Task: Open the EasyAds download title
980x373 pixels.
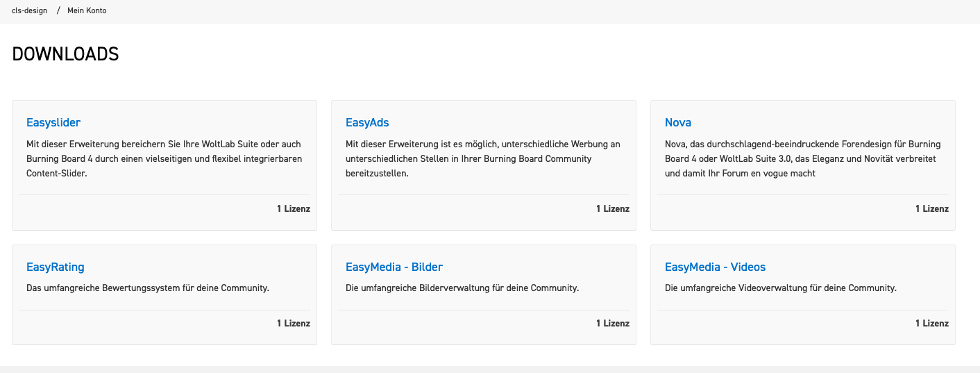Action: (367, 123)
